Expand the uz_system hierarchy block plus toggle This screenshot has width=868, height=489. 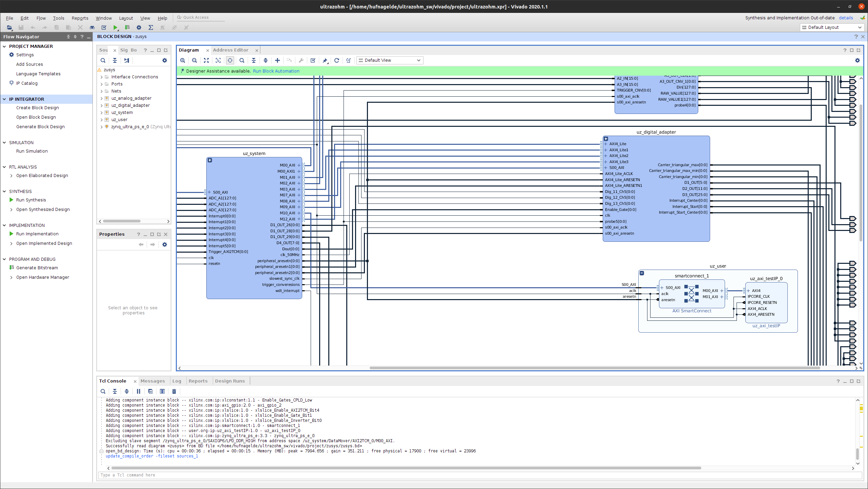coord(210,160)
